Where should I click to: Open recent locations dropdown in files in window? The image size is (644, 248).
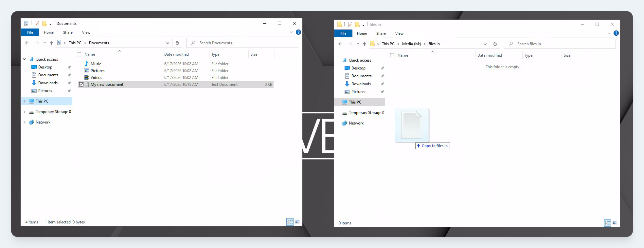pos(358,44)
